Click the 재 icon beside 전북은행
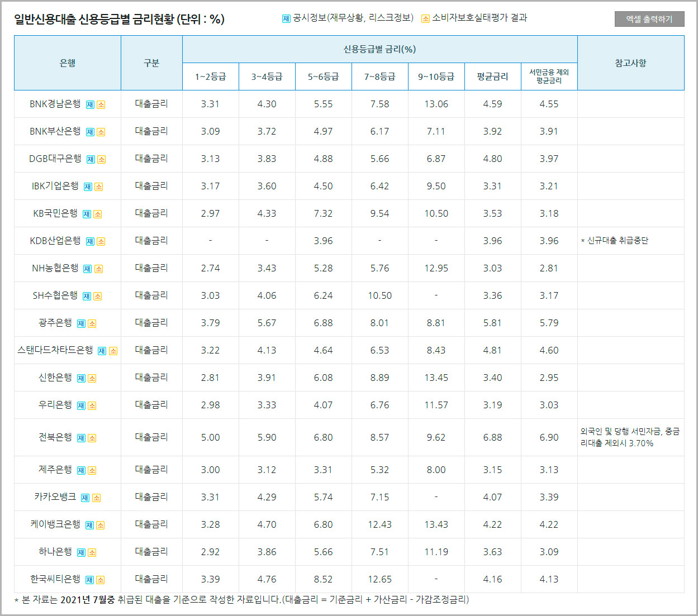 pyautogui.click(x=80, y=437)
